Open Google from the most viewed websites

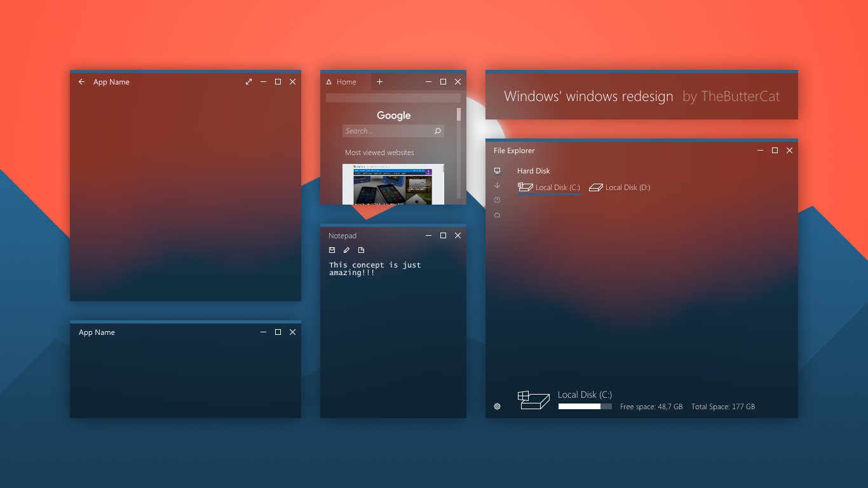[x=393, y=184]
